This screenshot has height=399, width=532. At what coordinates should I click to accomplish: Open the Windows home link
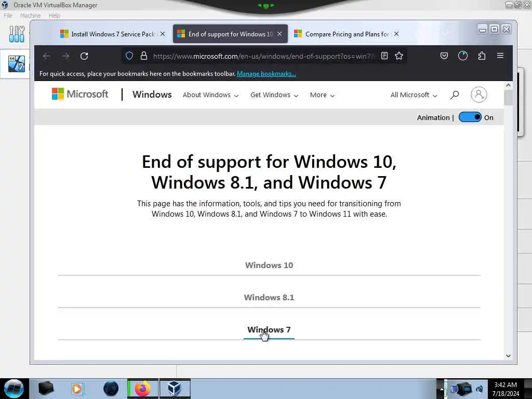152,95
